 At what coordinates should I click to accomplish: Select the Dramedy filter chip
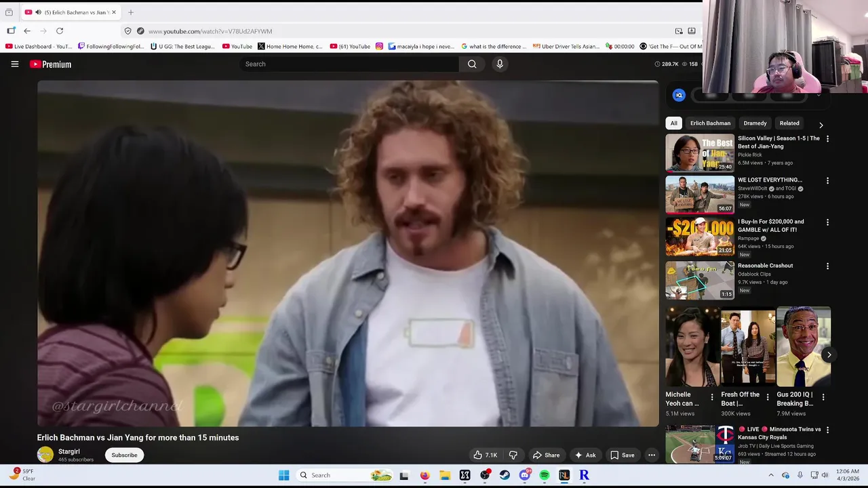755,123
